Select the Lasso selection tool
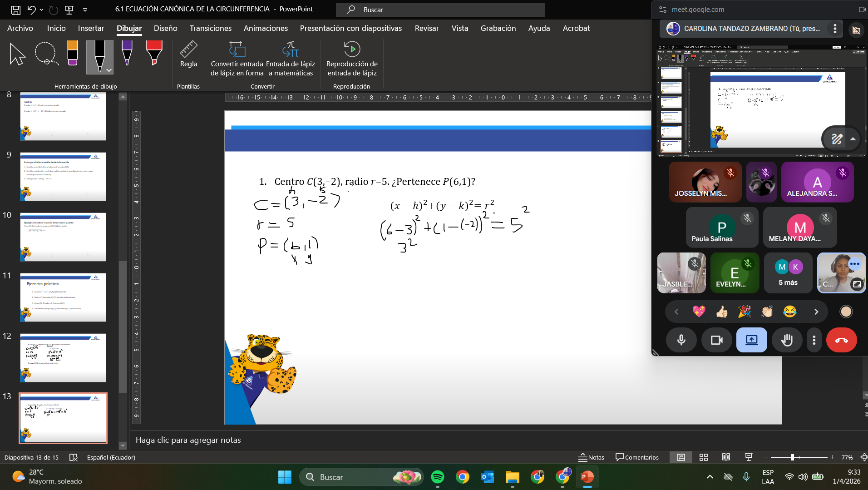This screenshot has width=868, height=490. [46, 54]
